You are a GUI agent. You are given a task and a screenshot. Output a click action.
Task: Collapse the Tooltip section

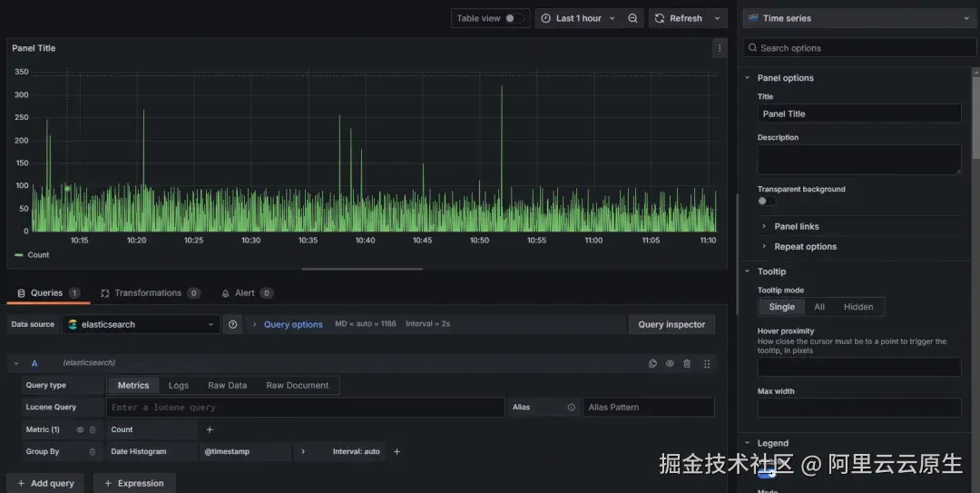pyautogui.click(x=747, y=271)
